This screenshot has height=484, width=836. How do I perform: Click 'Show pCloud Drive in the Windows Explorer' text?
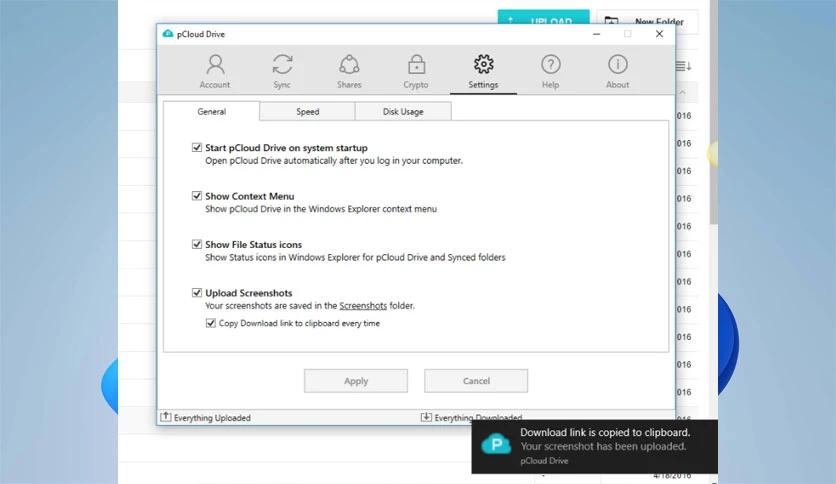(321, 209)
